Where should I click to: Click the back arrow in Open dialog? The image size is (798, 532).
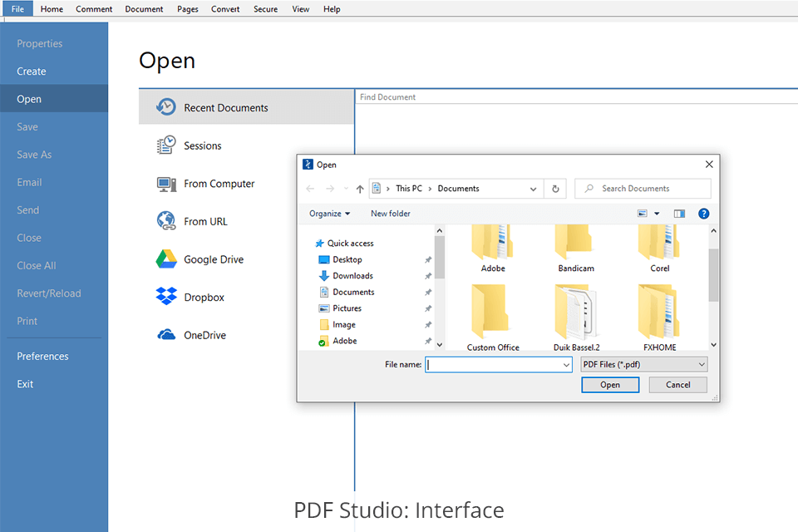tap(310, 189)
